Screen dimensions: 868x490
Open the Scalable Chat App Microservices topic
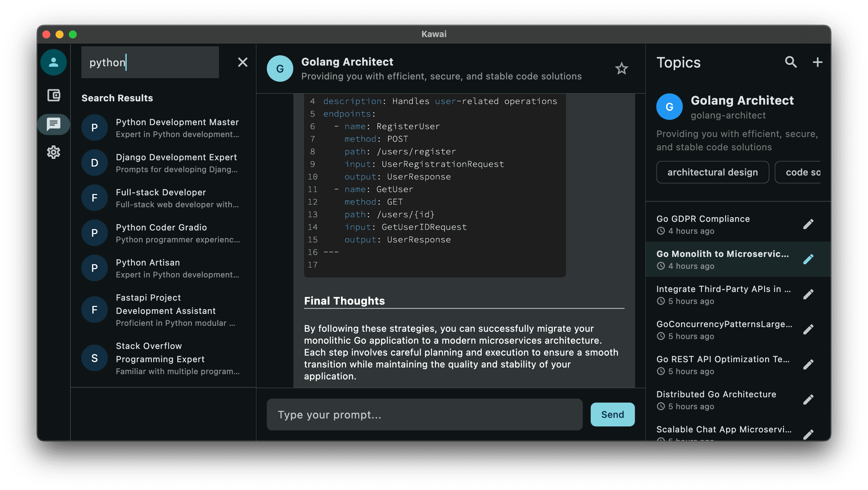(738, 429)
